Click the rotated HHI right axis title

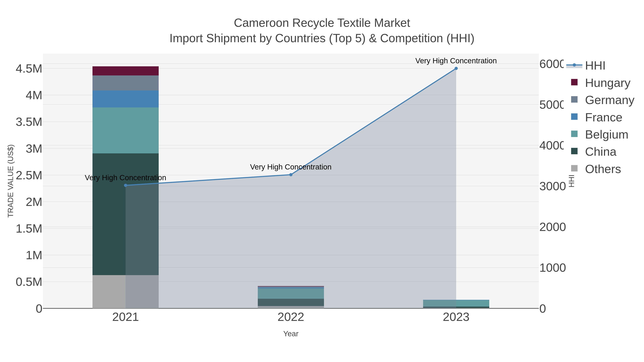(x=572, y=181)
